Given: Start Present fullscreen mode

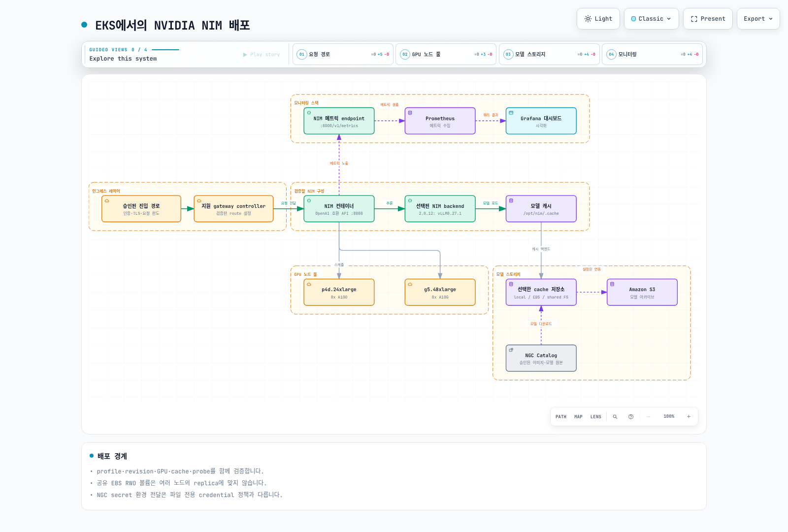Looking at the screenshot, I should click(708, 19).
